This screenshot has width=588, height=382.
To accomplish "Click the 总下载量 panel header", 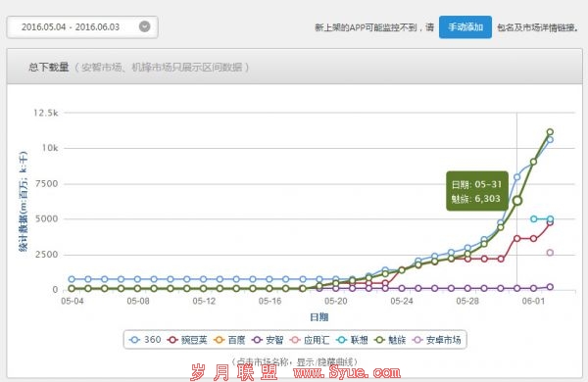I will coord(294,67).
